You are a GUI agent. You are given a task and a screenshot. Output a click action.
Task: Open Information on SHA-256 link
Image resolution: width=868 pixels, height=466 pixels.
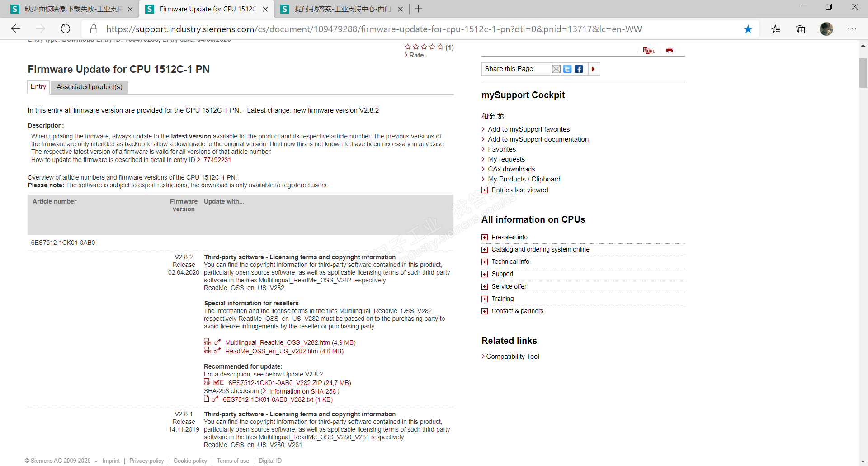(302, 391)
